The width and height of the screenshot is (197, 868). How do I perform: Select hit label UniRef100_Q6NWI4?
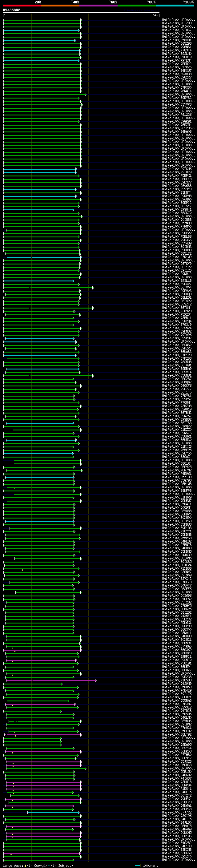click(x=177, y=91)
